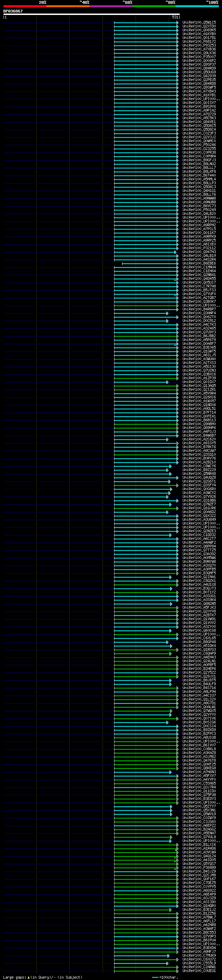Click the red ~20% identity color segment
This screenshot has height=980, width=222.
[x=25, y=6]
